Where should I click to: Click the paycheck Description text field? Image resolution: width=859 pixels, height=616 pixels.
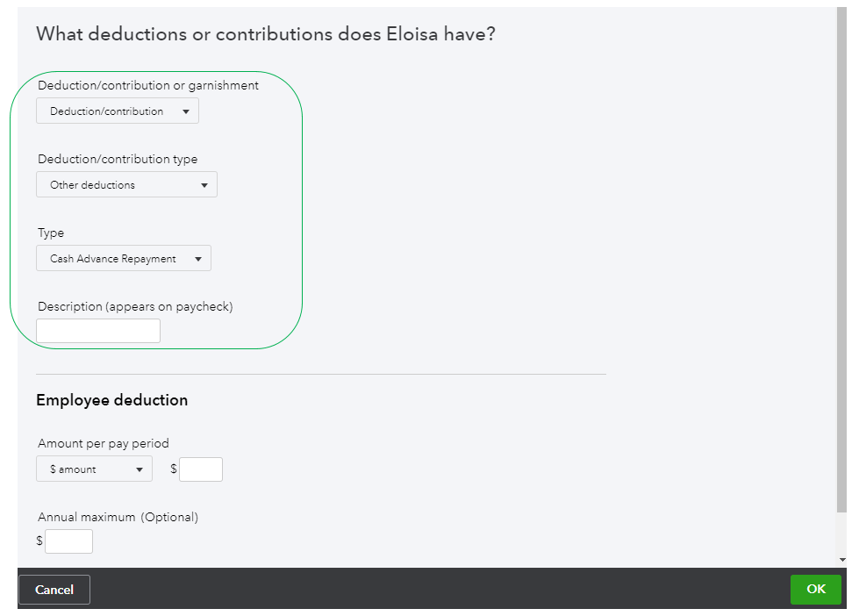click(x=98, y=331)
